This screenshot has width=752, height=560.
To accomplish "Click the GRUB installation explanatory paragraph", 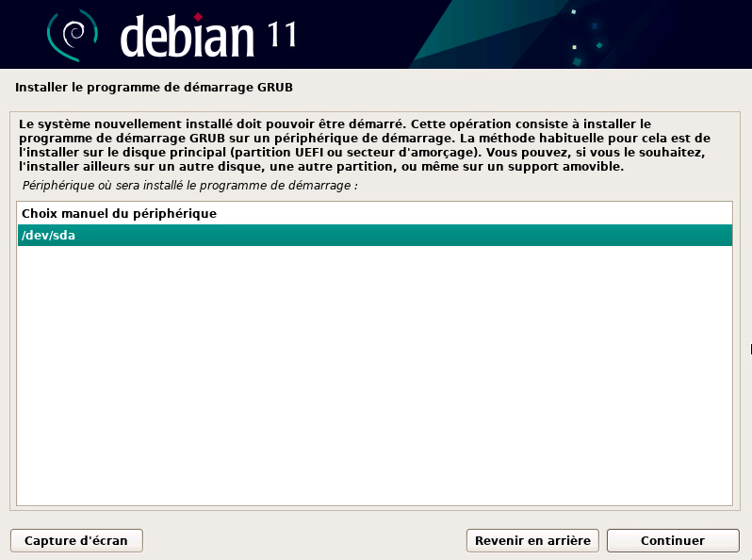I will 365,145.
